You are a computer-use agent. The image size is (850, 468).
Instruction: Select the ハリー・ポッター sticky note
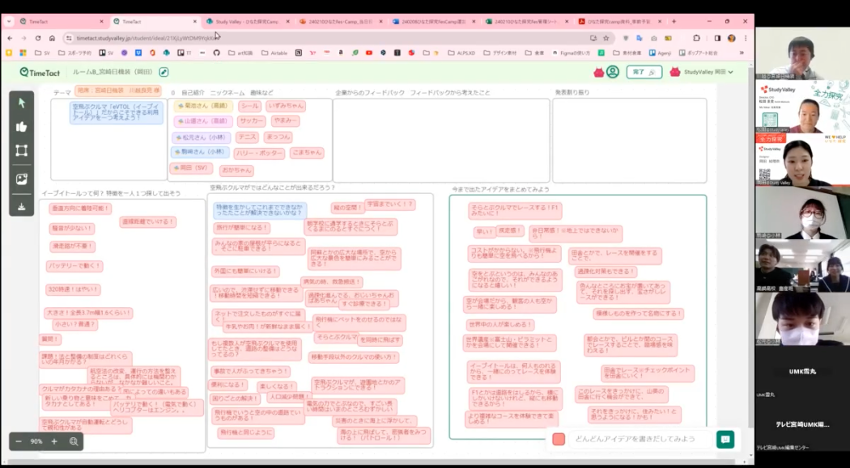pyautogui.click(x=260, y=153)
